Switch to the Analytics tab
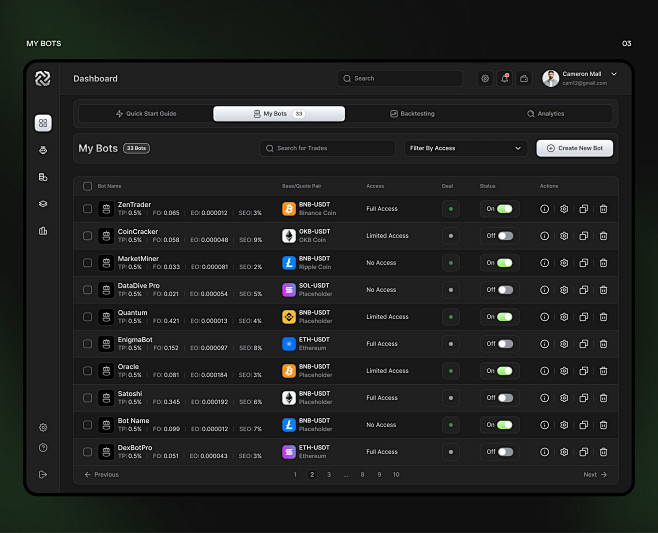Viewport: 658px width, 533px height. tap(546, 114)
